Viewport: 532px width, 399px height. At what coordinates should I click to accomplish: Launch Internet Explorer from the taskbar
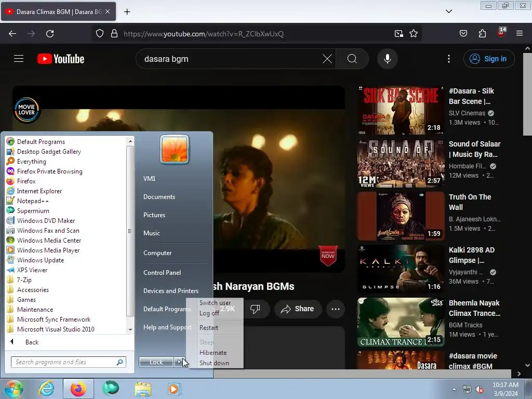coord(46,389)
